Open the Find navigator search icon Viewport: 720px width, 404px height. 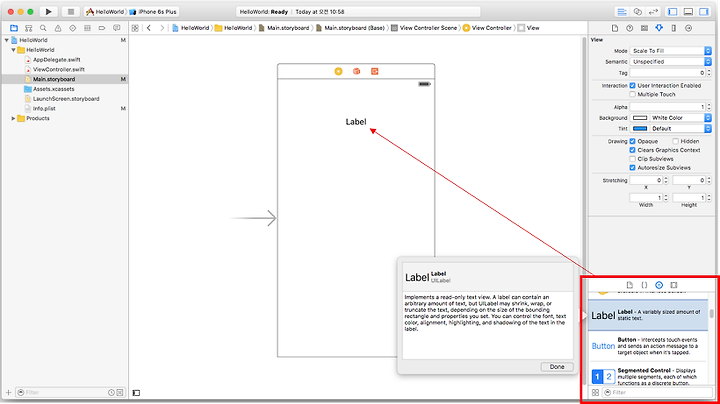[43, 28]
